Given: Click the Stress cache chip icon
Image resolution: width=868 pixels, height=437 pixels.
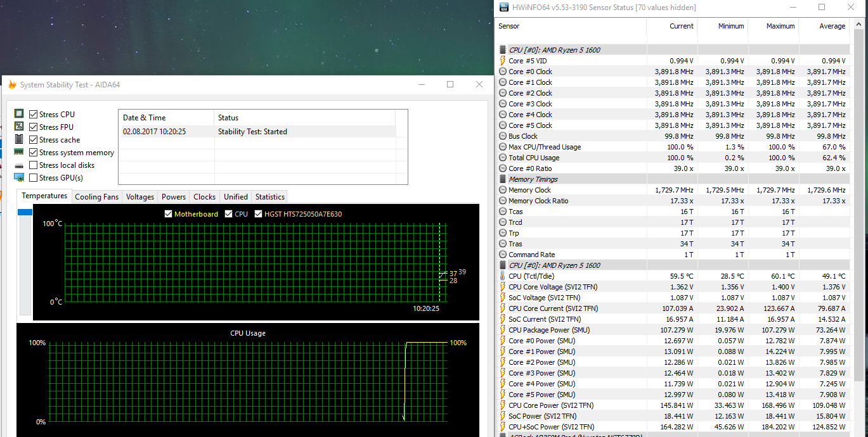Looking at the screenshot, I should pos(19,139).
